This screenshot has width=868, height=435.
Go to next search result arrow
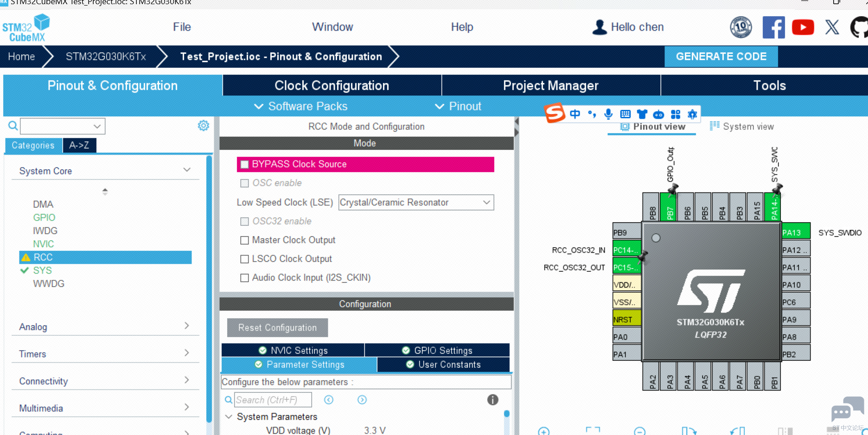pos(362,400)
